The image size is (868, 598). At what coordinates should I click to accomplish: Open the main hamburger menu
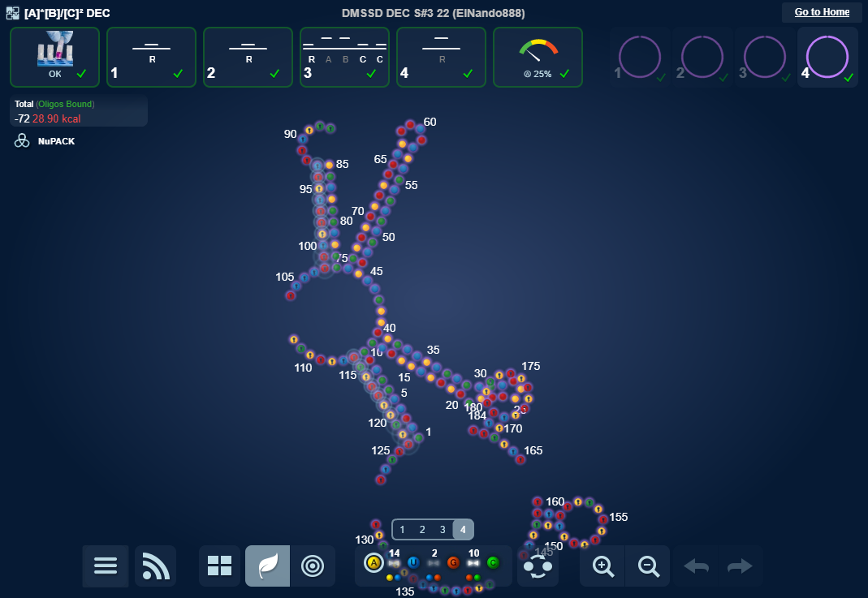[x=106, y=566]
